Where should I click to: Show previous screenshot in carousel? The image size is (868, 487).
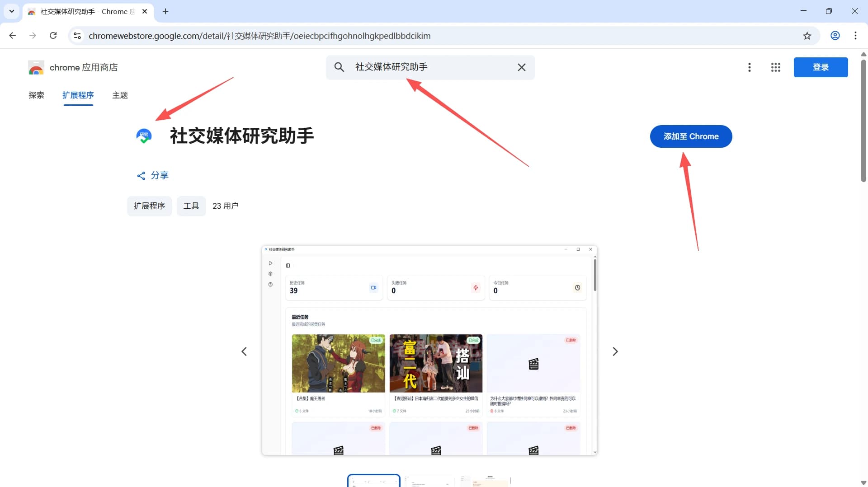click(244, 351)
